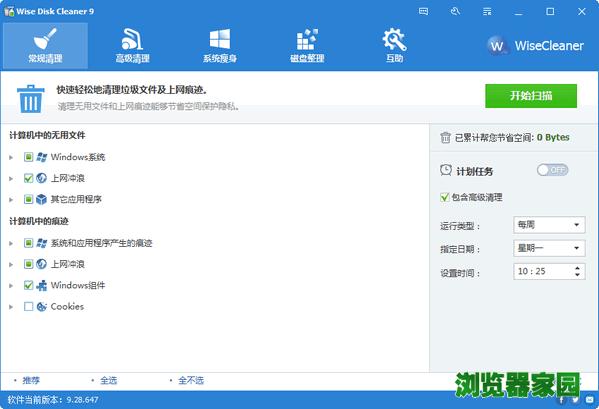Expand 上网冲浪 under 计算机中的痕迹
The width and height of the screenshot is (599, 409).
11,264
